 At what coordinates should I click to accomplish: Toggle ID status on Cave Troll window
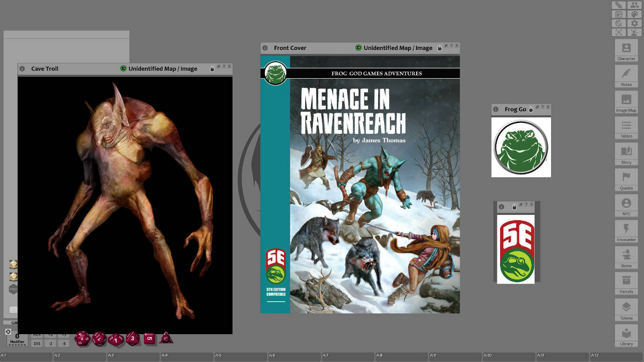[124, 69]
